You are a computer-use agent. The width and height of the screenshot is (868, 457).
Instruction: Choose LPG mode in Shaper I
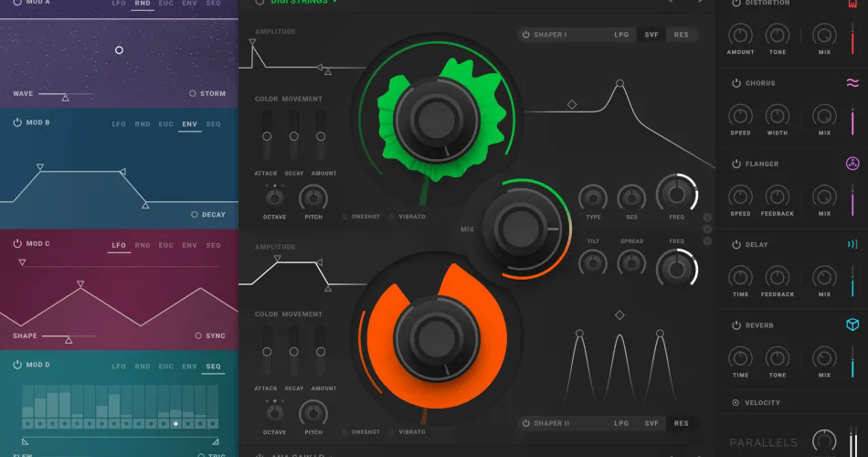click(621, 35)
